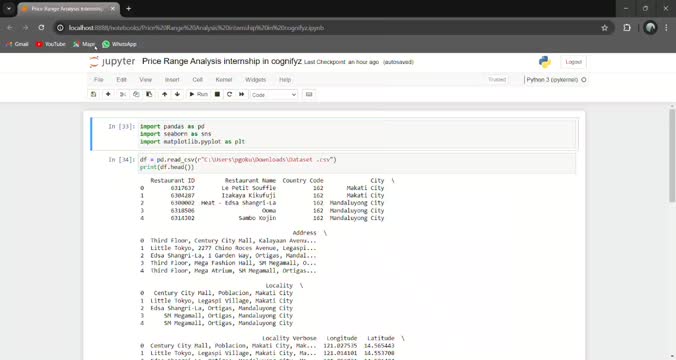Open the Code cell type dropdown

click(x=274, y=95)
